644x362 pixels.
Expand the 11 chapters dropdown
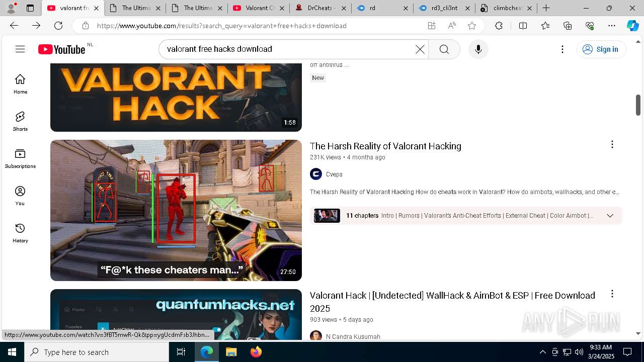click(x=610, y=216)
